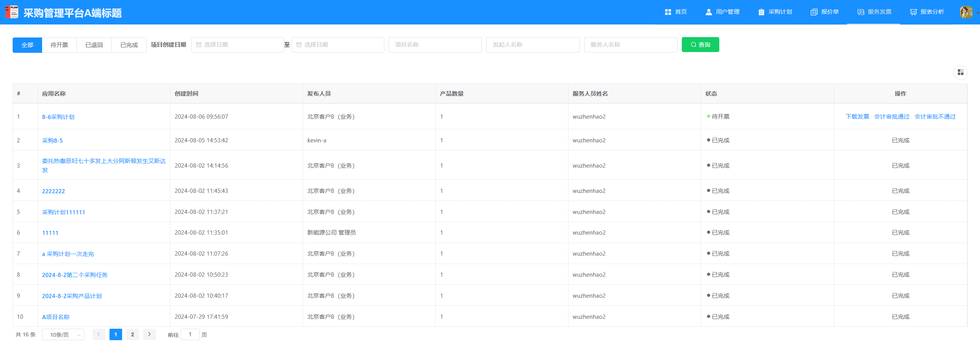The height and width of the screenshot is (362, 980).
Task: Click the table column settings grid icon
Action: point(960,72)
